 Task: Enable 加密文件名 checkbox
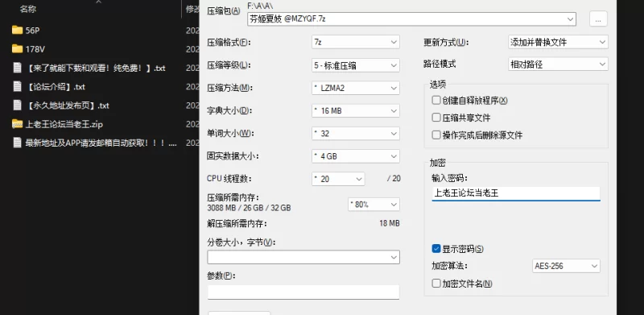coord(436,284)
